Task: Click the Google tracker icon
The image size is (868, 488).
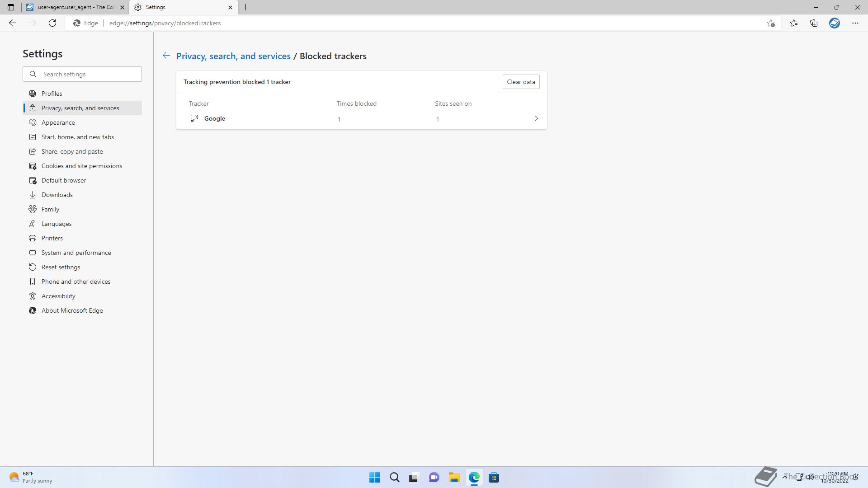Action: tap(194, 118)
